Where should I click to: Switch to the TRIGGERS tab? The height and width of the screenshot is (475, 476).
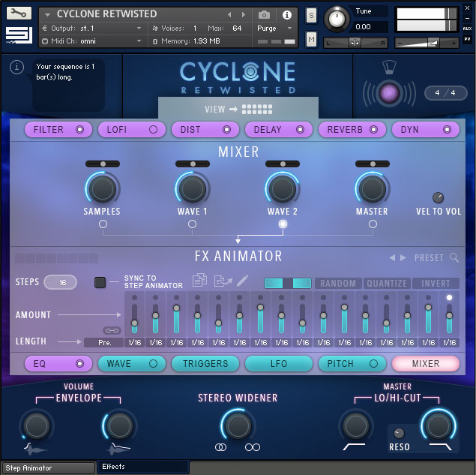click(x=205, y=364)
